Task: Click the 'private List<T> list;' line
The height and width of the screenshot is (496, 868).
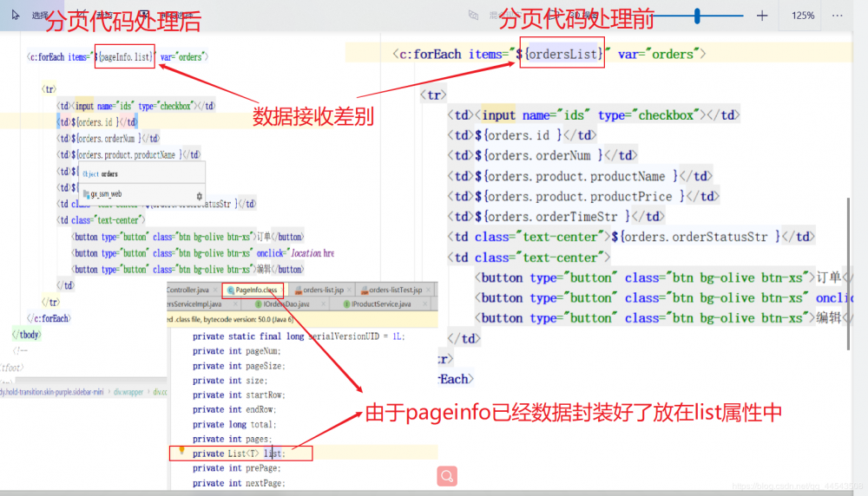Action: pyautogui.click(x=239, y=454)
